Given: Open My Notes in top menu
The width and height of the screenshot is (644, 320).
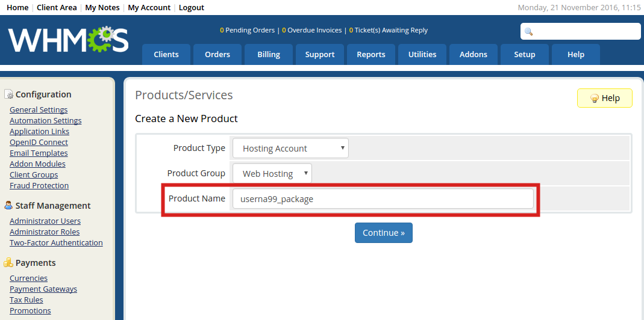Looking at the screenshot, I should (102, 8).
